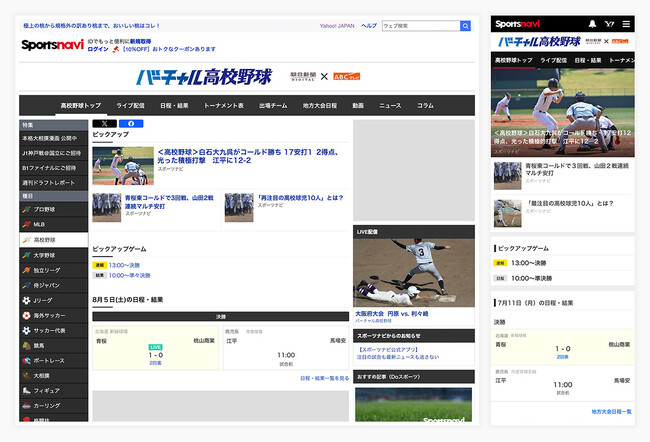The height and width of the screenshot is (442, 650).
Task: Click the 競馬 horse icon in sidebar
Action: [x=27, y=345]
